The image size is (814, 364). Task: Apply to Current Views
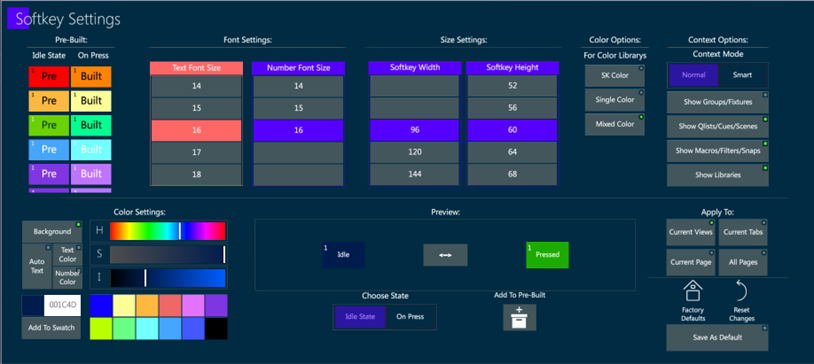[x=690, y=232]
